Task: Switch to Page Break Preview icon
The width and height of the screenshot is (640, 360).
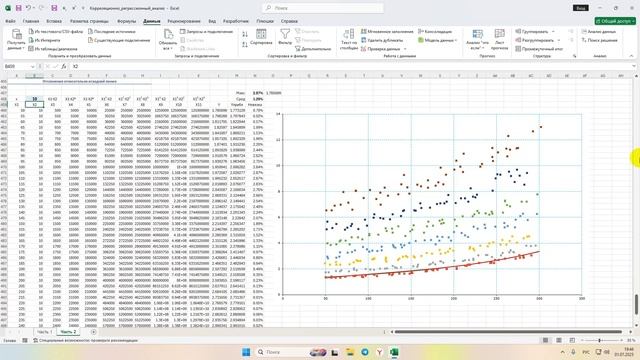Action: click(x=572, y=340)
